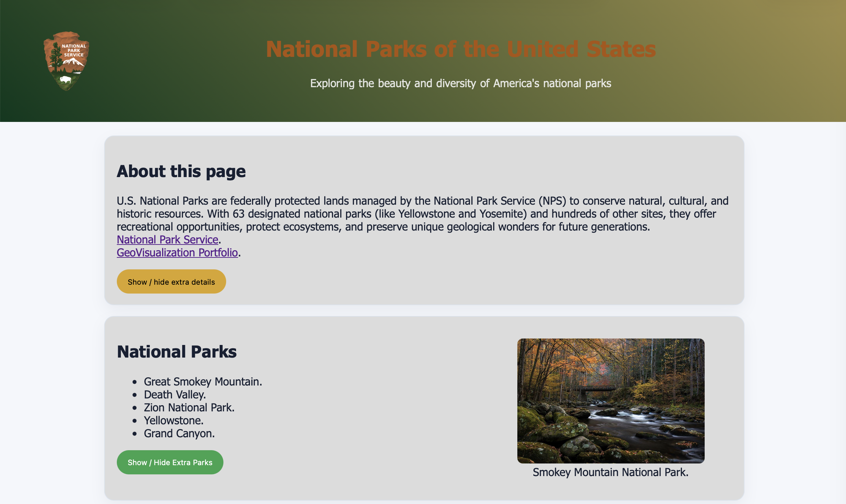
Task: Select the Zion National Park list item
Action: tap(189, 408)
